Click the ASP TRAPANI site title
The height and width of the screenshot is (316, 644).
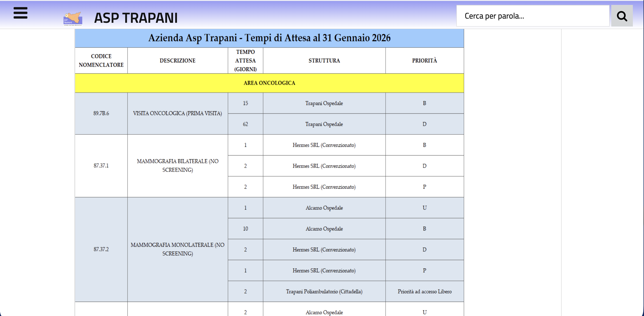point(136,18)
